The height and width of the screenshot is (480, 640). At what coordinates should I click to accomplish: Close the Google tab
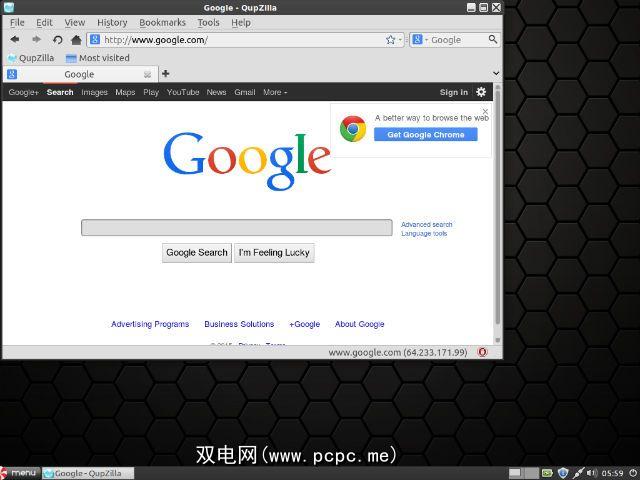(147, 74)
